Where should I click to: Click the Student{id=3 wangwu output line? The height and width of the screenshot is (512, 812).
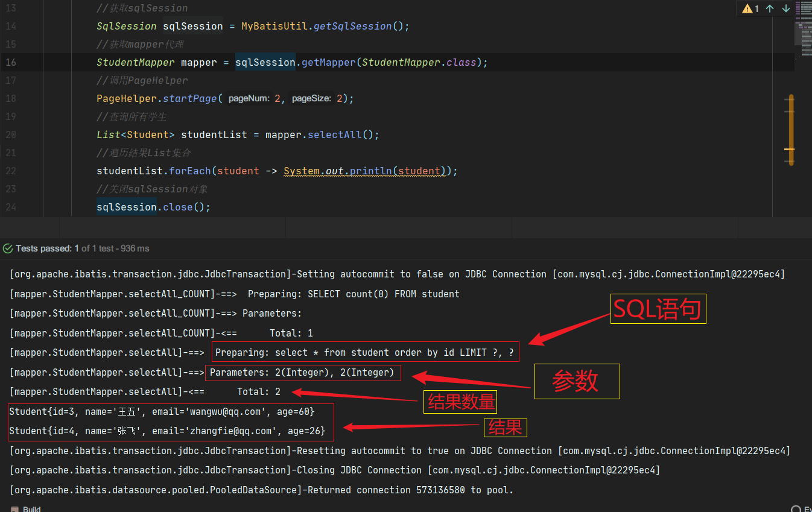[162, 412]
